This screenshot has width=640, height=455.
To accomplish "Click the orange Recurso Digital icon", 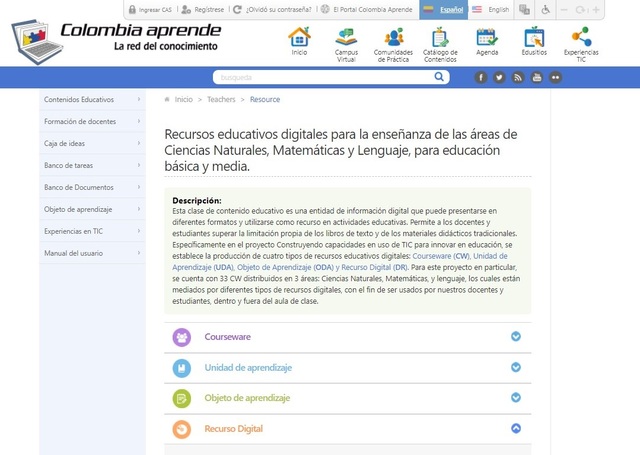I will pyautogui.click(x=182, y=429).
